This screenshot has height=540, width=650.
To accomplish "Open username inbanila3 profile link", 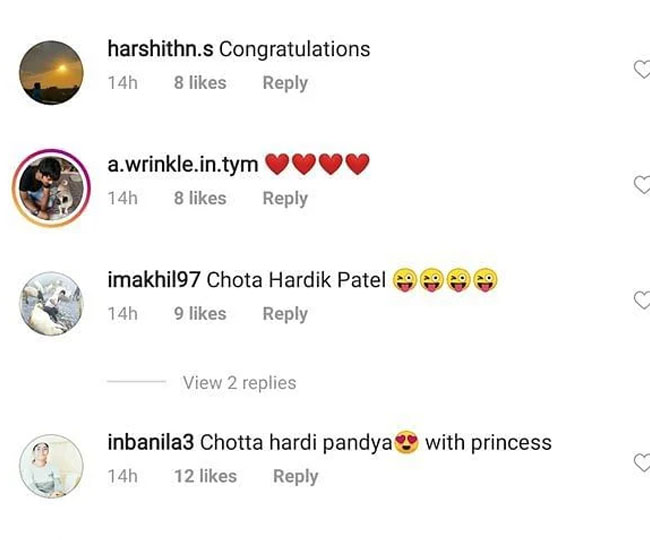I will 150,442.
